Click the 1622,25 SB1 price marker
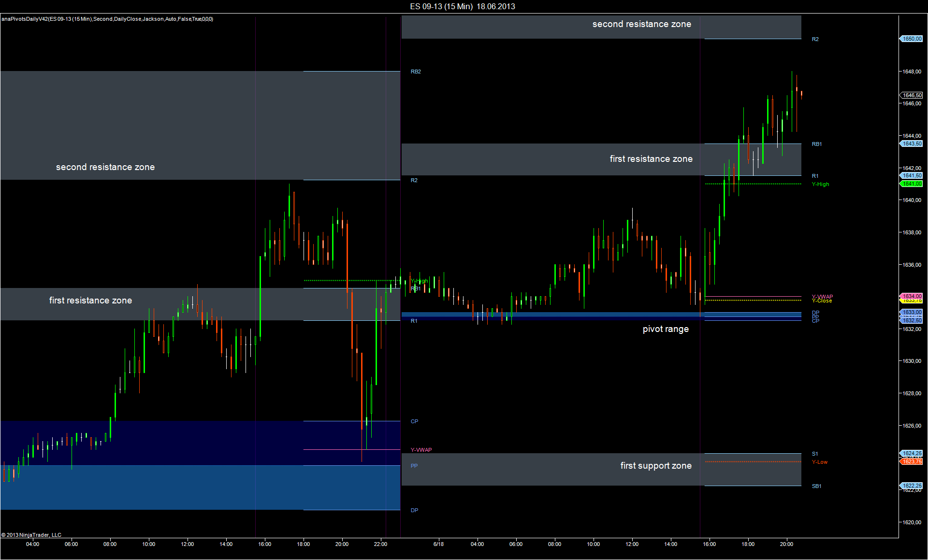928x560 pixels. coord(912,486)
